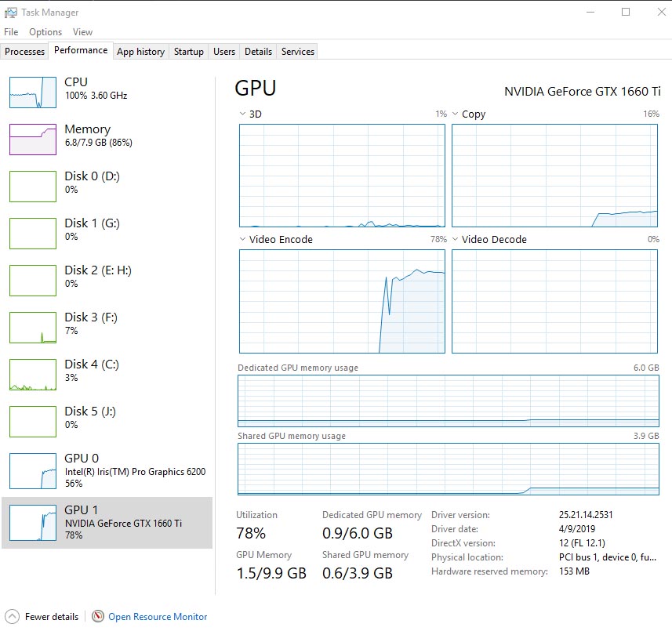
Task: Select the Disk 3 (F:) mini graph
Action: 33,328
